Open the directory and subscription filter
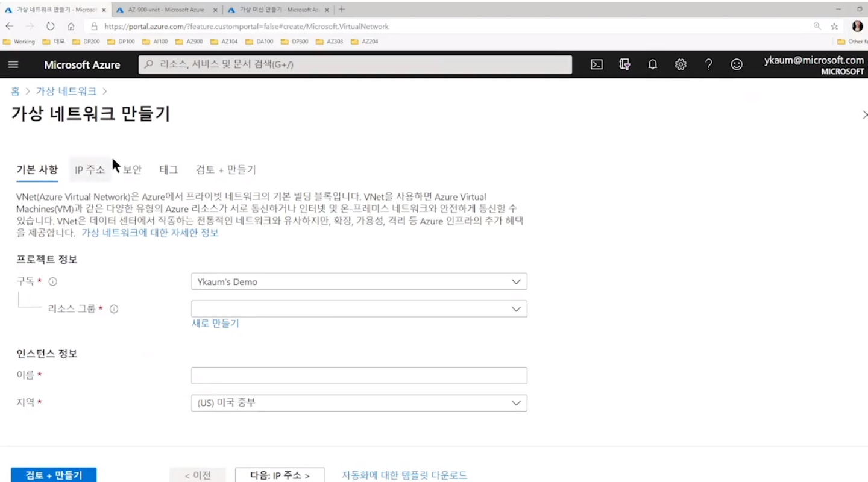868x482 pixels. click(624, 64)
